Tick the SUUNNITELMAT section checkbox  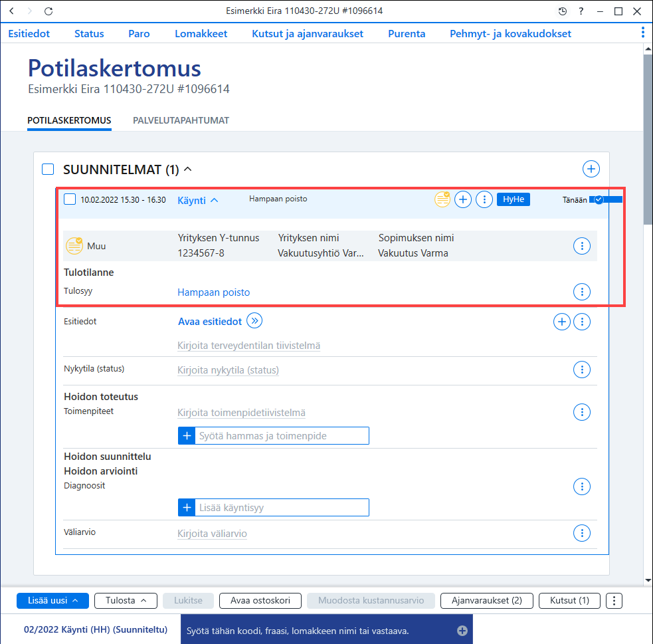48,169
